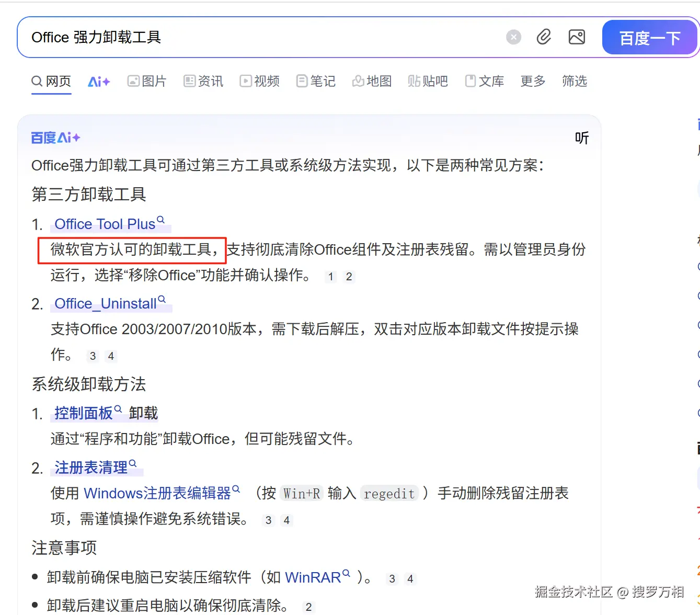Open the Office Tool Plus link
This screenshot has width=700, height=615.
(105, 224)
